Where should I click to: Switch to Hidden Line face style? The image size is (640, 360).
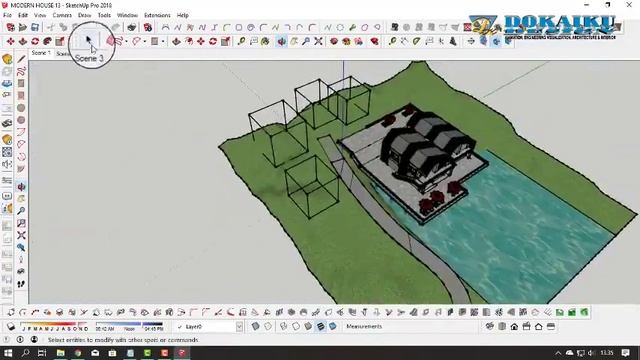[x=296, y=327]
